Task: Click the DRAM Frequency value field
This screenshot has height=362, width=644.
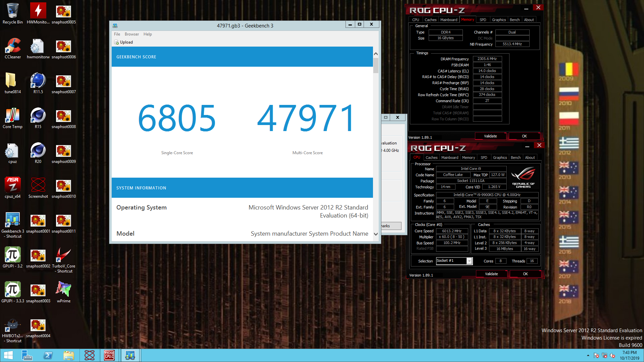Action: coord(487,59)
